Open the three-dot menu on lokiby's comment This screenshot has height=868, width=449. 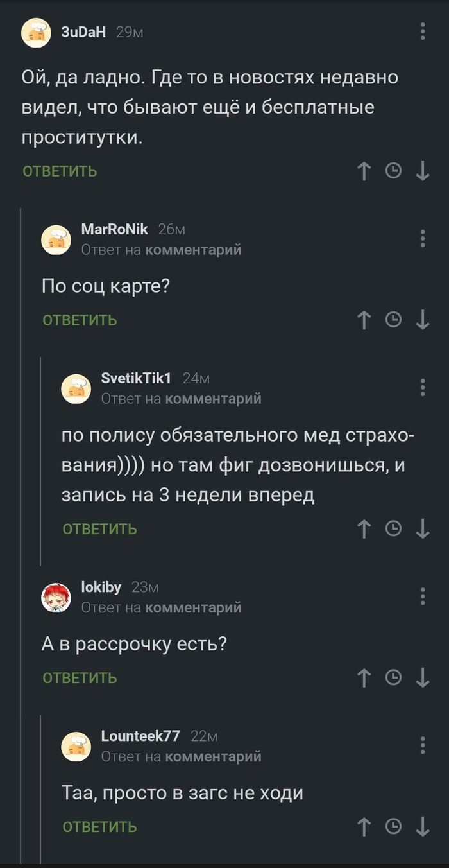(421, 596)
